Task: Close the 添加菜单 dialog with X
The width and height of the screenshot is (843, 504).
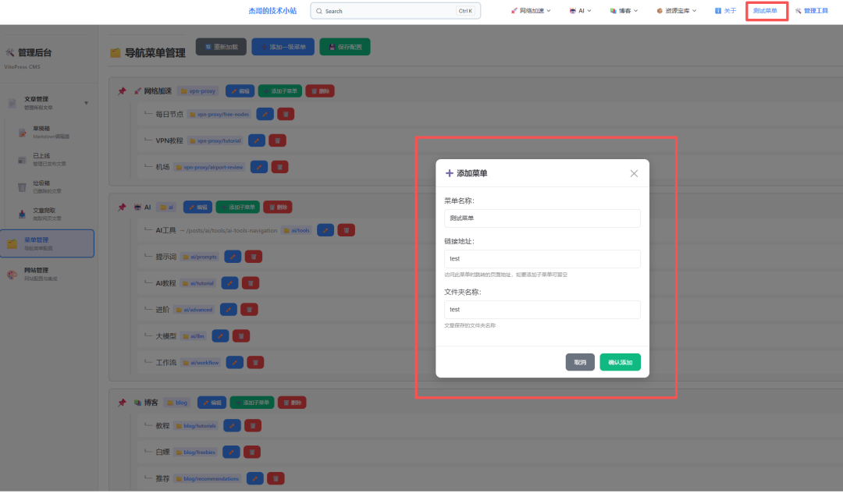Action: click(634, 173)
